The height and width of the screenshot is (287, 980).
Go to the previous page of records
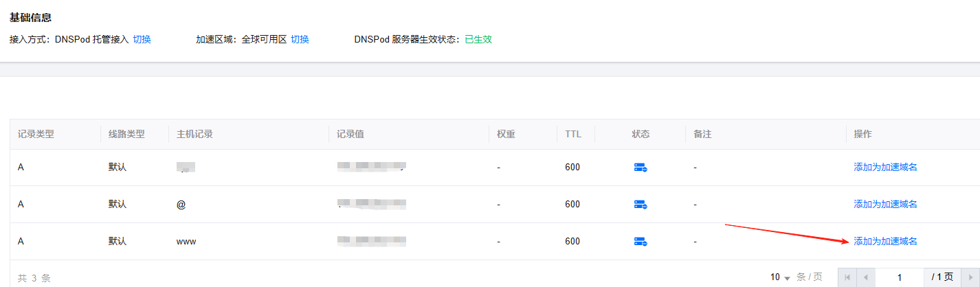865,277
